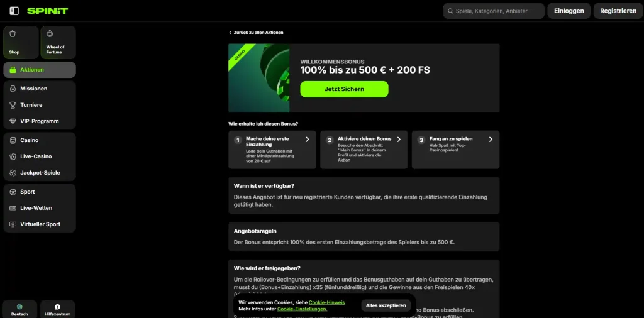Screen dimensions: 644x318
Task: Click the Willkommensbonus casino chip image
Action: point(259,78)
